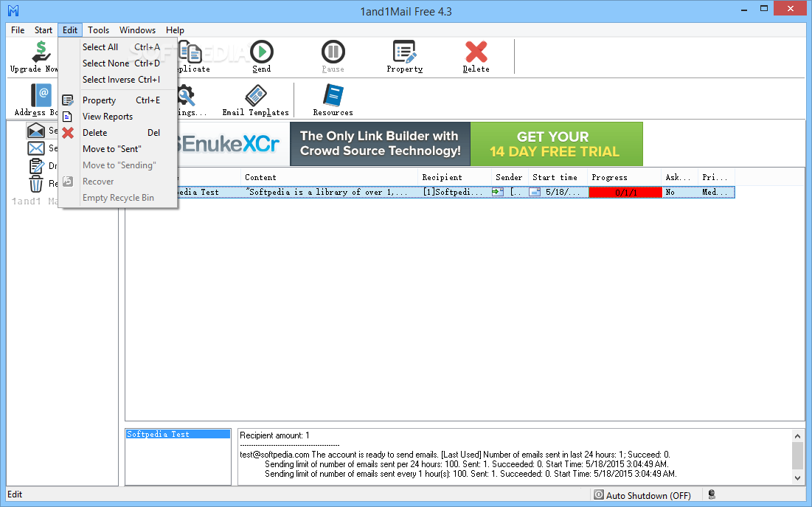This screenshot has width=812, height=507.
Task: Open the Resources book icon
Action: click(333, 95)
